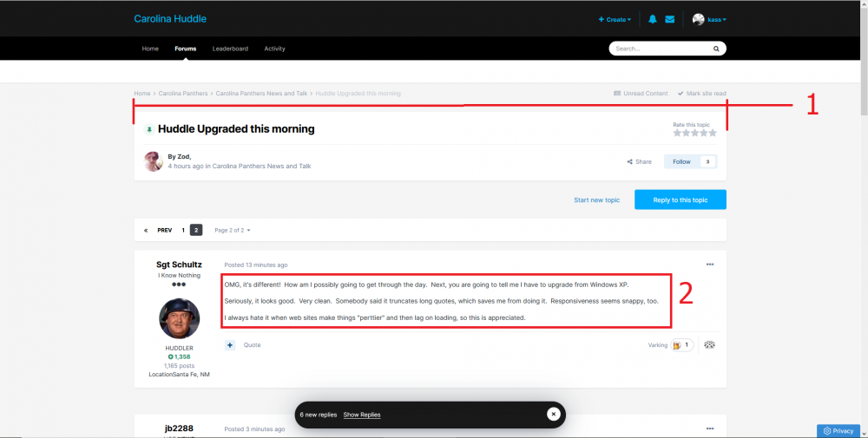The width and height of the screenshot is (868, 438).
Task: Click the jb2288 username
Action: (179, 428)
